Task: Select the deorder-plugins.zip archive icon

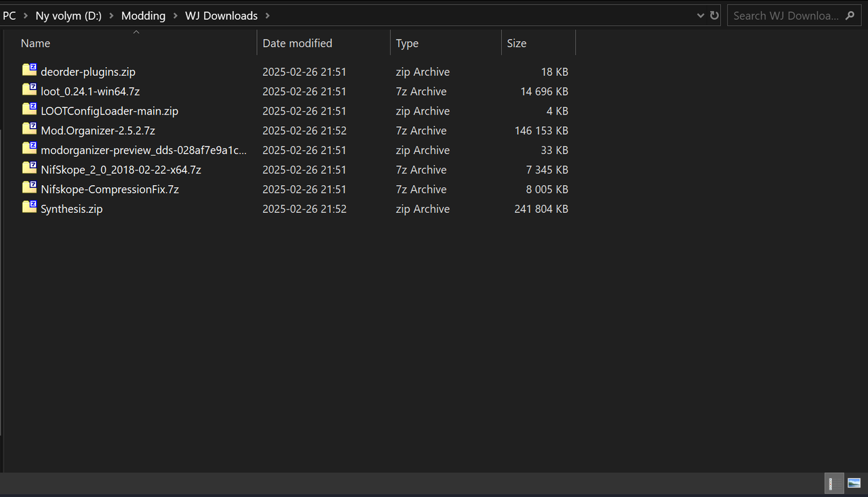Action: click(x=29, y=71)
